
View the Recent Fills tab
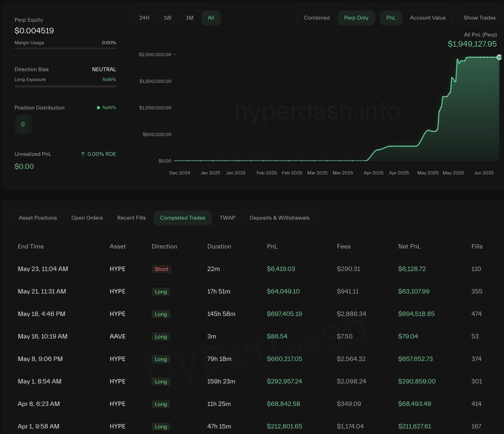pos(131,218)
